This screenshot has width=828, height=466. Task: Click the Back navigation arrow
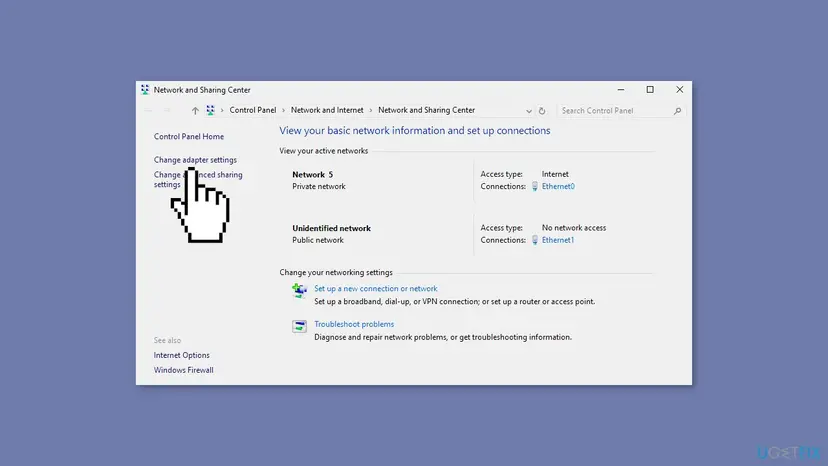pyautogui.click(x=148, y=110)
